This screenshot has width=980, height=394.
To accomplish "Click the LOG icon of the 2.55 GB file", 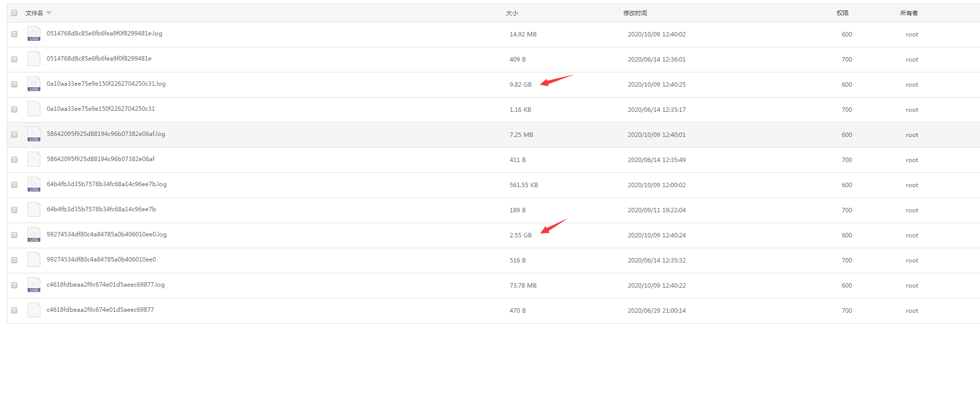I will coord(34,235).
